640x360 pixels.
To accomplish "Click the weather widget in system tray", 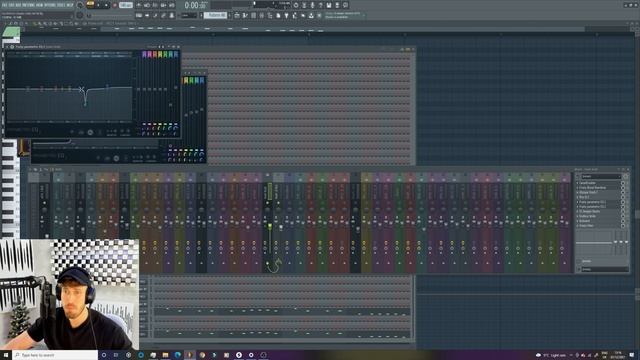I will pos(551,355).
